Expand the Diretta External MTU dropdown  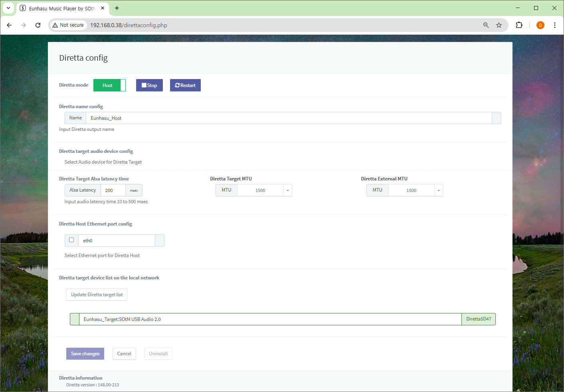[x=438, y=190]
